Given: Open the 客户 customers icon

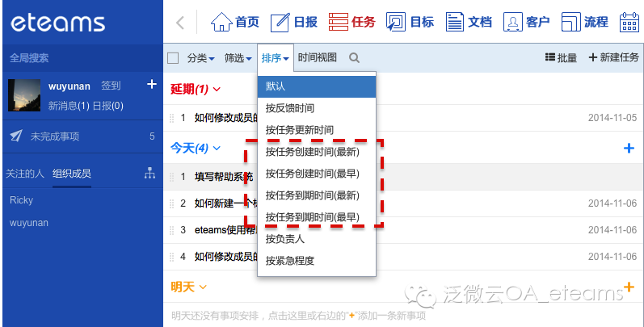Looking at the screenshot, I should [x=512, y=22].
